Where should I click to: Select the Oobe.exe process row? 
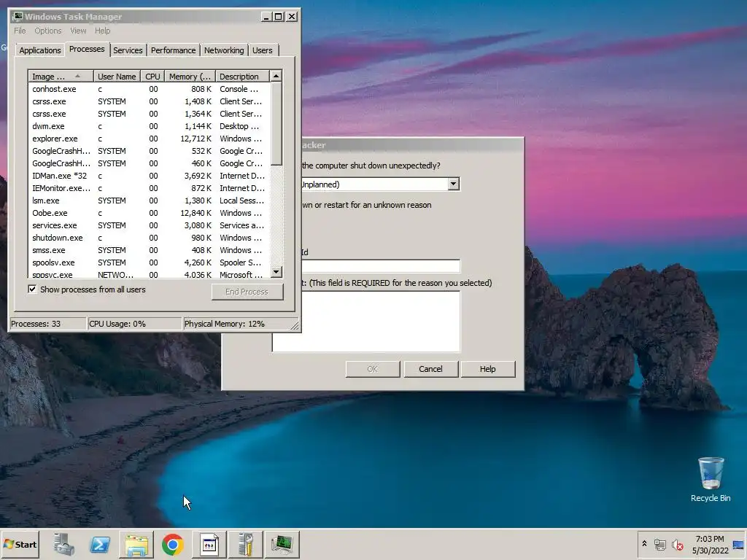(x=149, y=213)
